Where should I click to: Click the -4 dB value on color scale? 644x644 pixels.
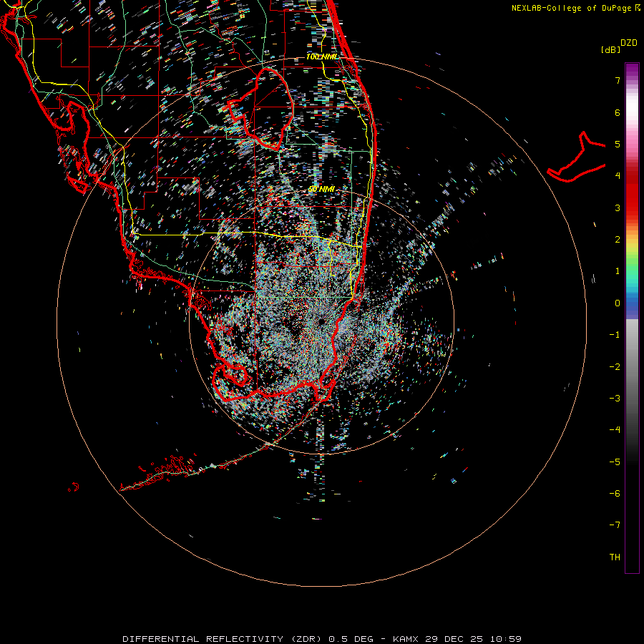(615, 429)
